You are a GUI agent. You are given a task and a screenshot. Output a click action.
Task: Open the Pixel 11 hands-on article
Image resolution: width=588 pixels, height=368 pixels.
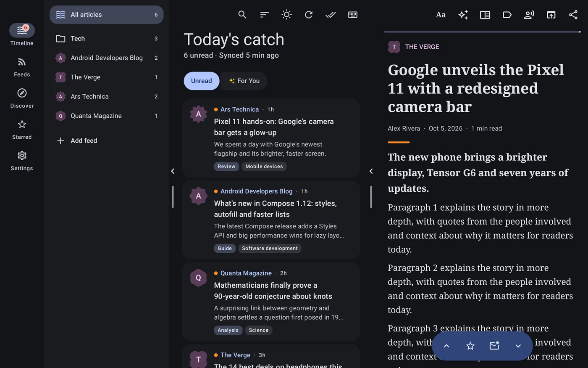[x=271, y=138]
